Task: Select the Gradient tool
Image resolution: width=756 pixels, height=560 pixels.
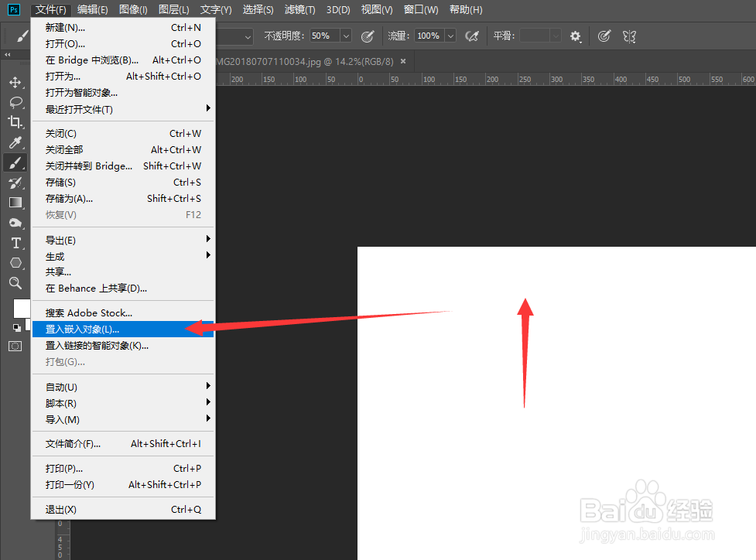Action: pos(15,203)
